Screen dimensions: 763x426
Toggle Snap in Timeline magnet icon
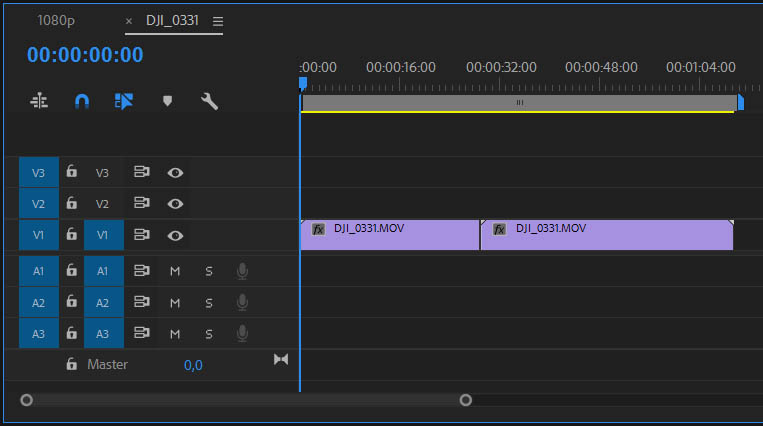(x=82, y=101)
